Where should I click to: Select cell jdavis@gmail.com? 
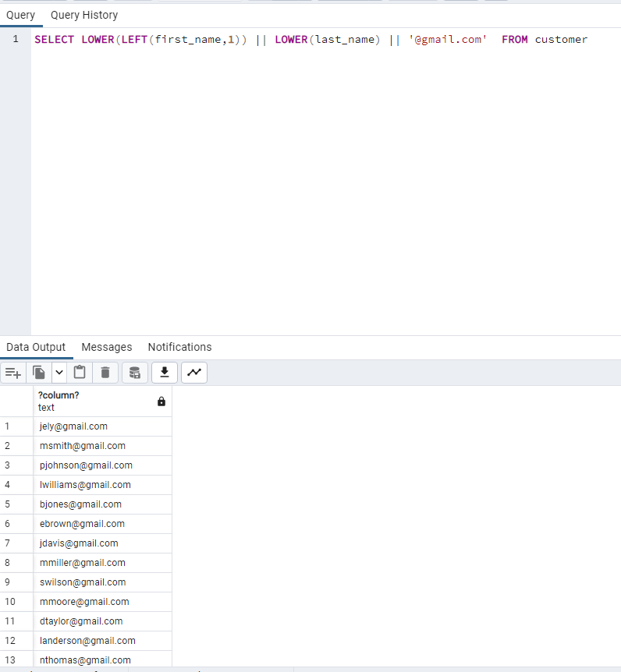coord(102,543)
